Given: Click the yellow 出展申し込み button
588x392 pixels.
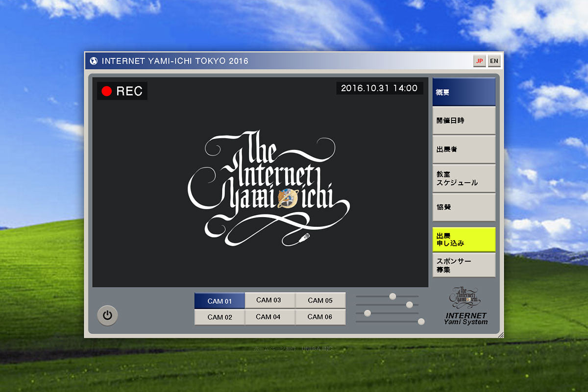Looking at the screenshot, I should pyautogui.click(x=464, y=239).
